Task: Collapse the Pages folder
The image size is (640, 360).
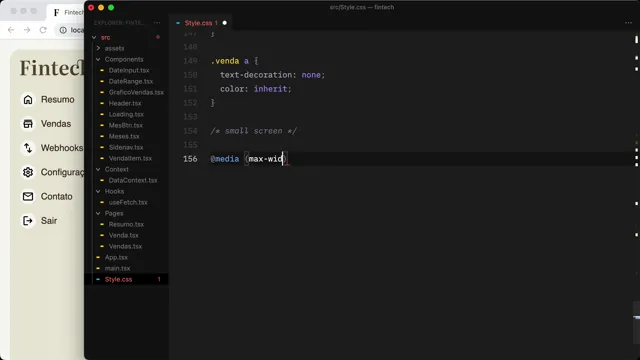Action: (98, 213)
